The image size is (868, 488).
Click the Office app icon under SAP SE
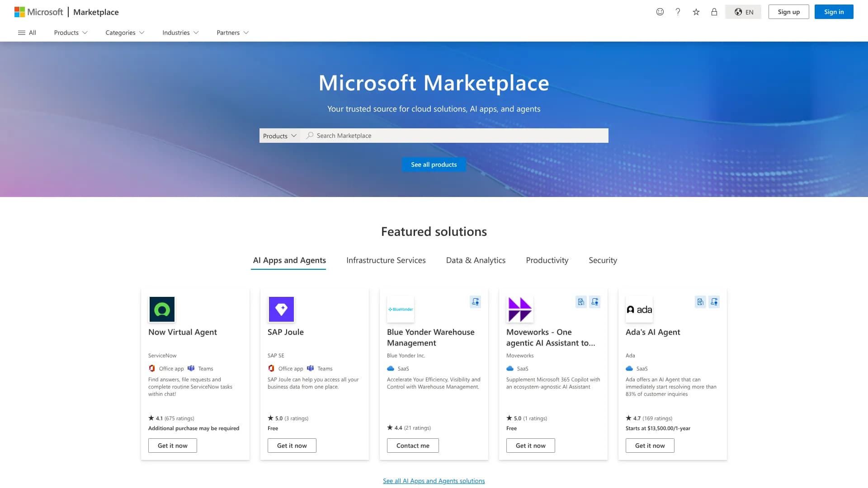(x=271, y=368)
